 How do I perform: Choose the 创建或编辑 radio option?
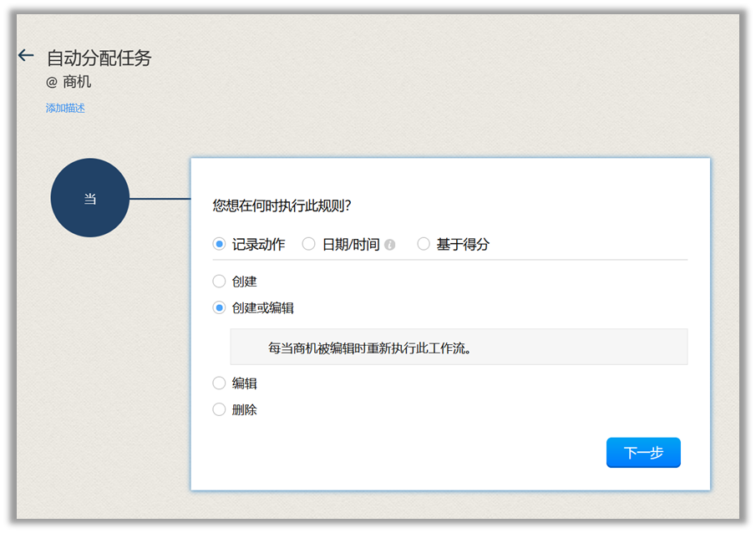coord(220,307)
